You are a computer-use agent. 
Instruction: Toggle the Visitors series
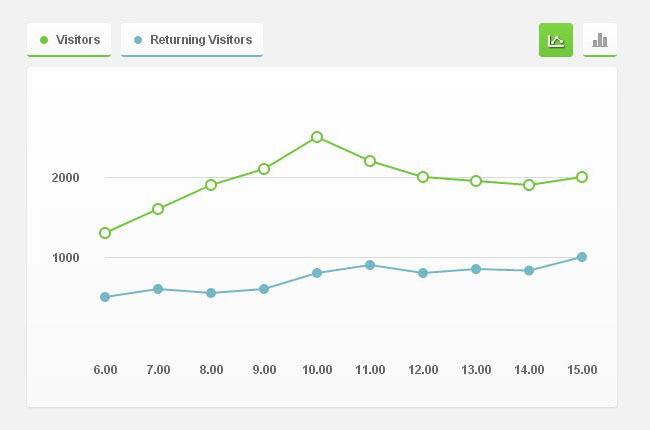pyautogui.click(x=69, y=40)
